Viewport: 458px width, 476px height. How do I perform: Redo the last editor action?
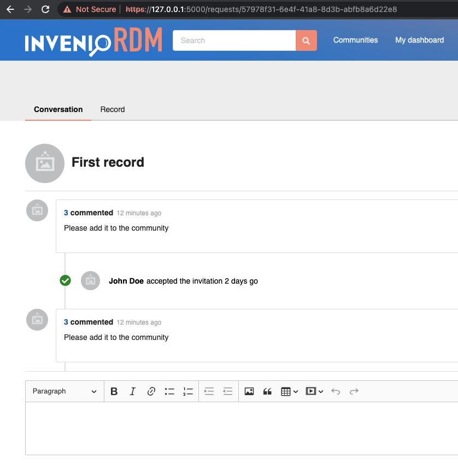(354, 391)
